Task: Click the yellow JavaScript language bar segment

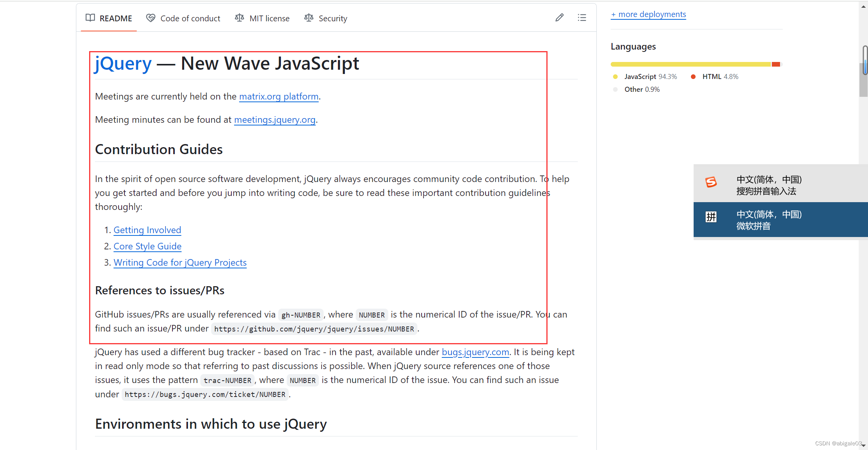Action: pos(691,64)
